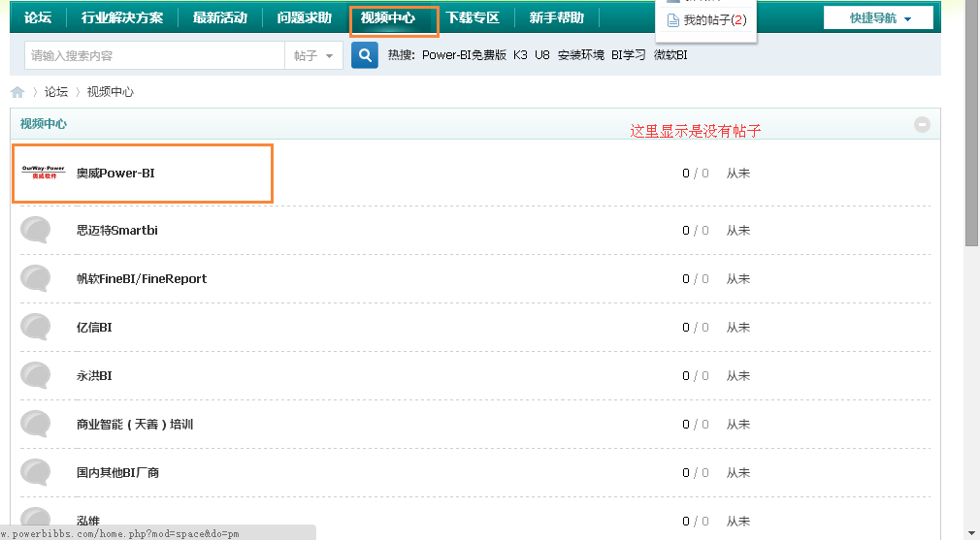The image size is (980, 540).
Task: Click the speech bubble icon beside 商业智能（天善）培训
Action: click(x=36, y=424)
